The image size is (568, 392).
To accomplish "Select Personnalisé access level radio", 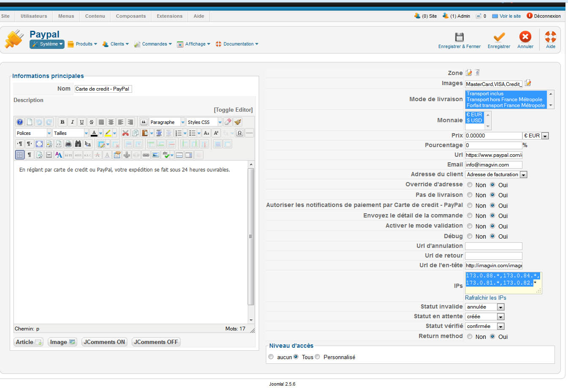I will (x=317, y=357).
